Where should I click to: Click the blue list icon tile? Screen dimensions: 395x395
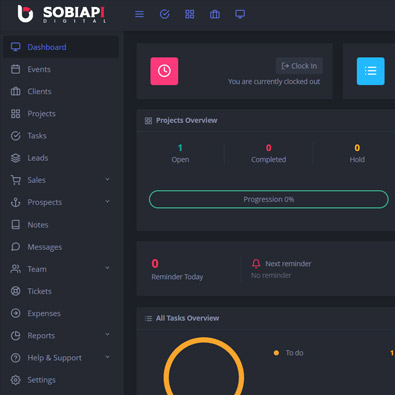tap(371, 71)
